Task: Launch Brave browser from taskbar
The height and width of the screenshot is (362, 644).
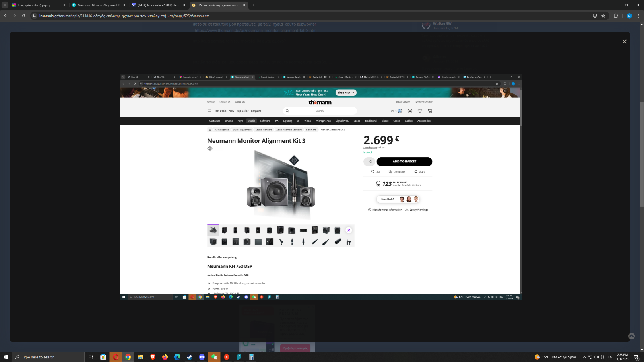Action: pyautogui.click(x=153, y=357)
